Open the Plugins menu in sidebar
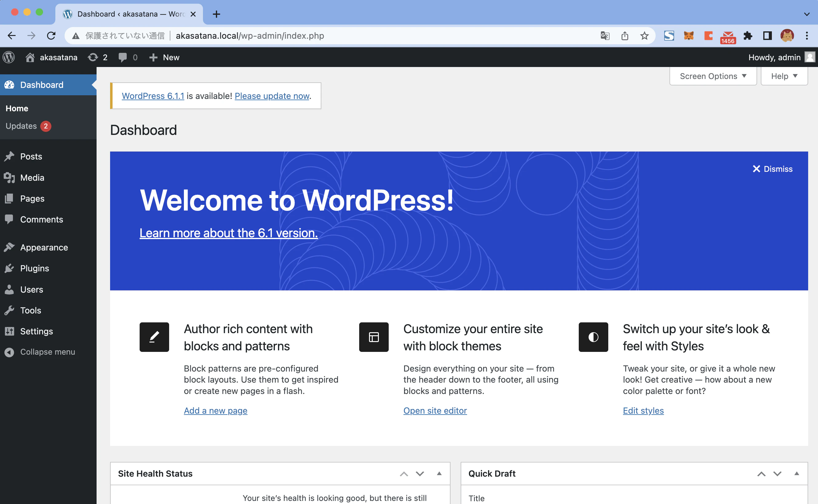Viewport: 818px width, 504px height. [x=34, y=268]
